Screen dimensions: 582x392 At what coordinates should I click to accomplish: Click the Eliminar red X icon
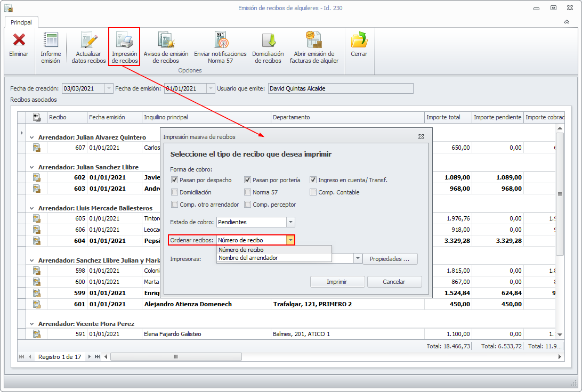pos(19,40)
